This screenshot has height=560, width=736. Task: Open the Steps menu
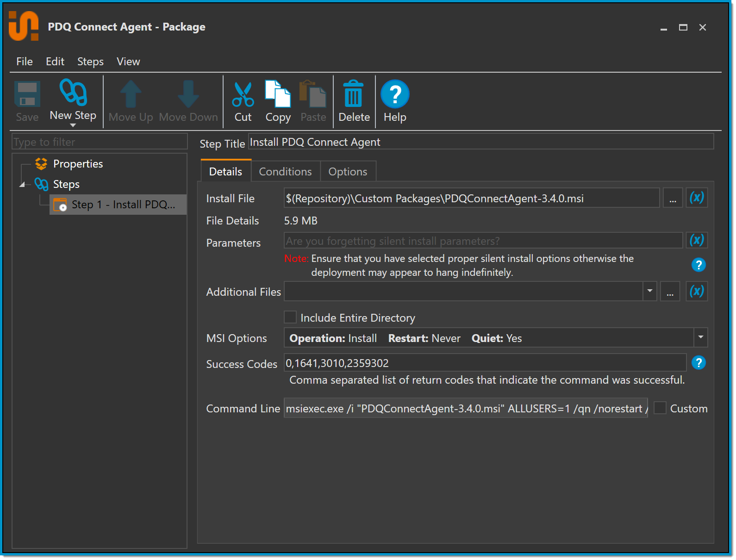coord(90,62)
